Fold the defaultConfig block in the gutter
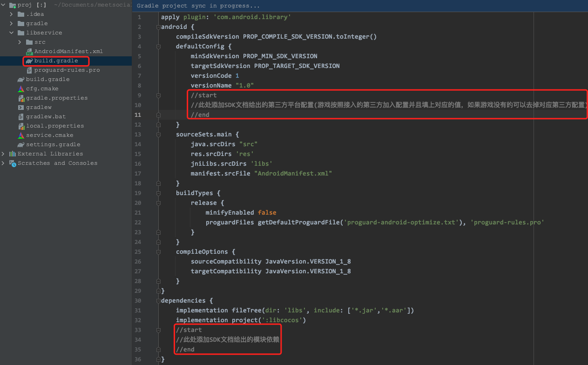Viewport: 588px width, 365px height. coord(158,47)
